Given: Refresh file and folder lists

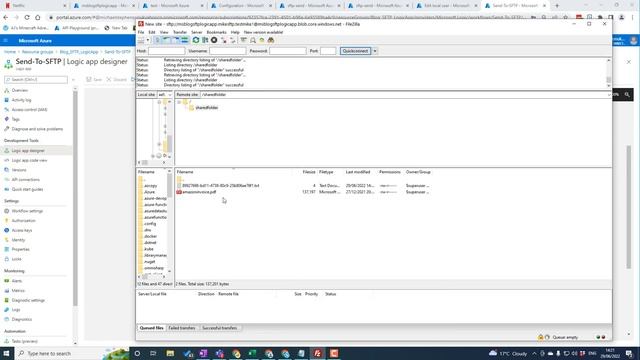Looking at the screenshot, I should coord(196,40).
